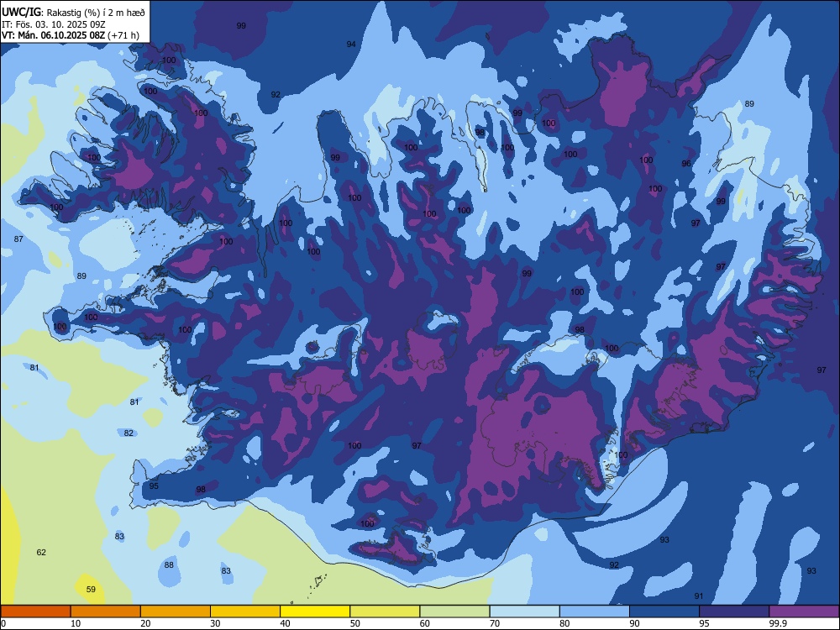
Task: Click the '87' humidity value on the map
Action: coord(18,239)
